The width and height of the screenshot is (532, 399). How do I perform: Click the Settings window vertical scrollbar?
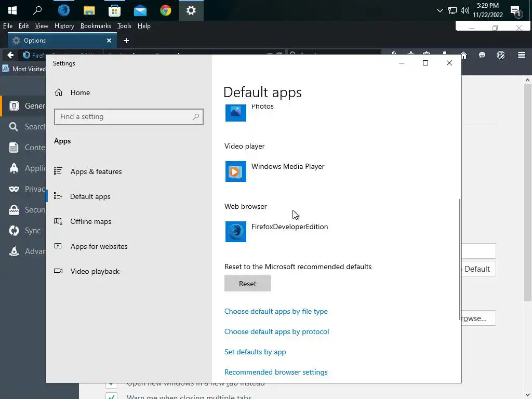460,260
